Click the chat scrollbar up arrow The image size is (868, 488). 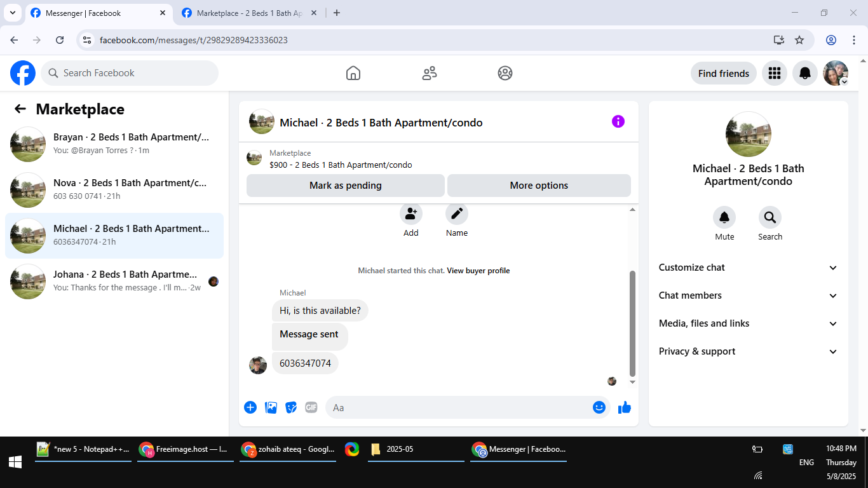pyautogui.click(x=632, y=210)
